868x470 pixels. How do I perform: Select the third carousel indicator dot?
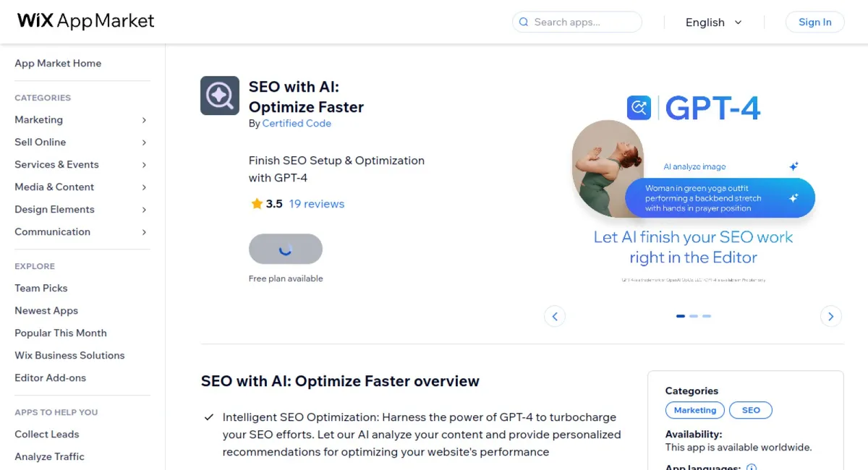707,316
